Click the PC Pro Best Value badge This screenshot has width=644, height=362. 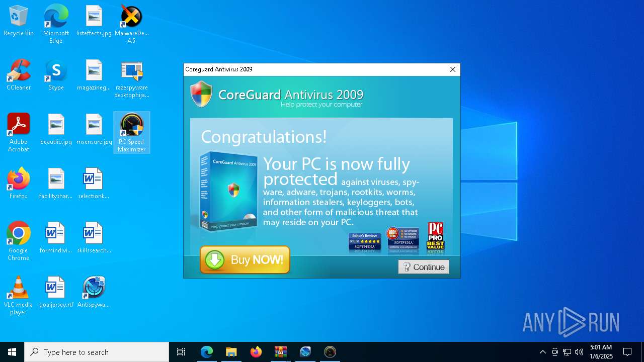[x=436, y=237]
